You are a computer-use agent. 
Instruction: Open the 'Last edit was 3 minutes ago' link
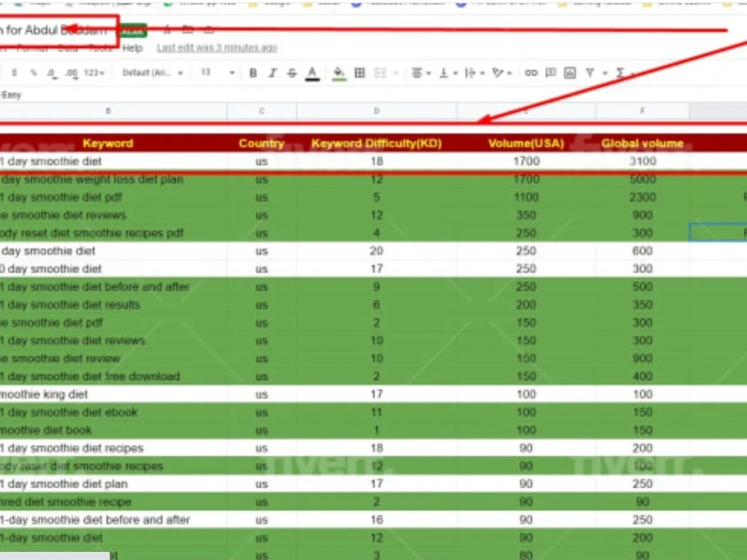coord(217,48)
